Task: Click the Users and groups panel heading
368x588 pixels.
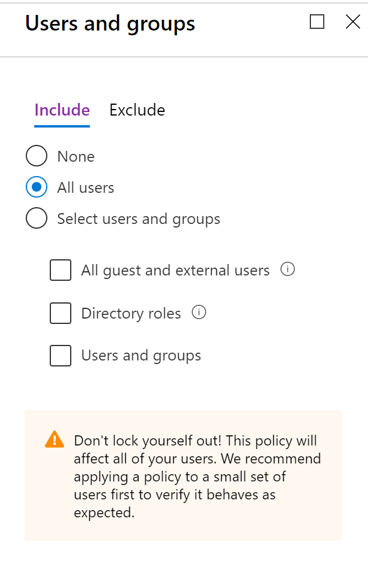Action: [x=110, y=24]
